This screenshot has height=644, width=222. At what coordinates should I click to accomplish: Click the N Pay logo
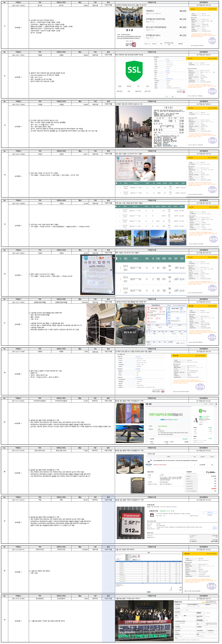coord(202,411)
